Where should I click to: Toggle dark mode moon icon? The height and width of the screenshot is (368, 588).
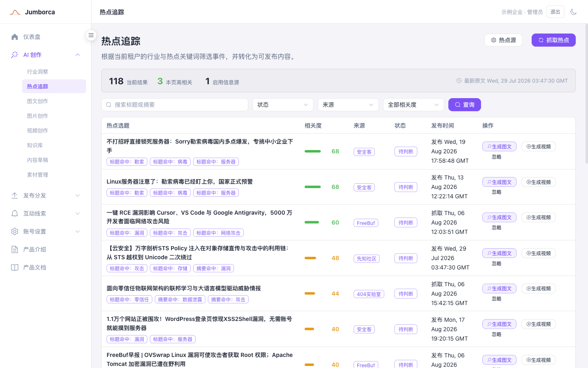(x=573, y=12)
